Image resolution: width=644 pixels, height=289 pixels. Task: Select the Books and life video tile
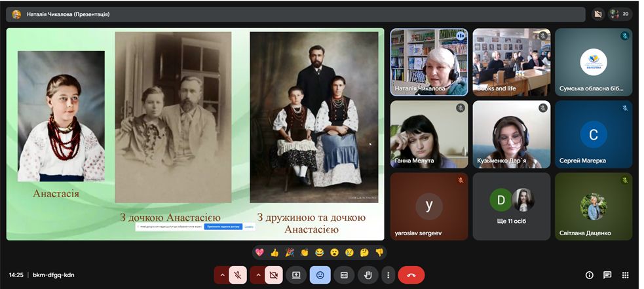pyautogui.click(x=511, y=62)
